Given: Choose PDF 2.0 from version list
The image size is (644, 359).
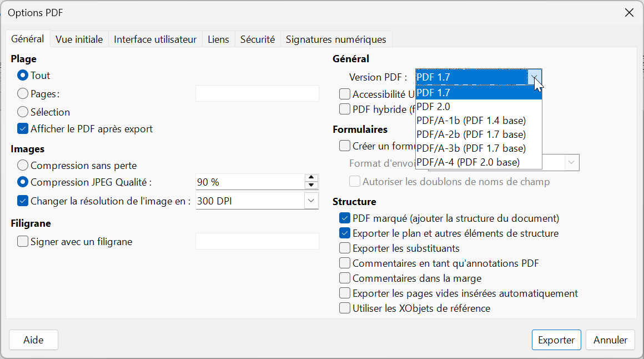Looking at the screenshot, I should coord(433,107).
